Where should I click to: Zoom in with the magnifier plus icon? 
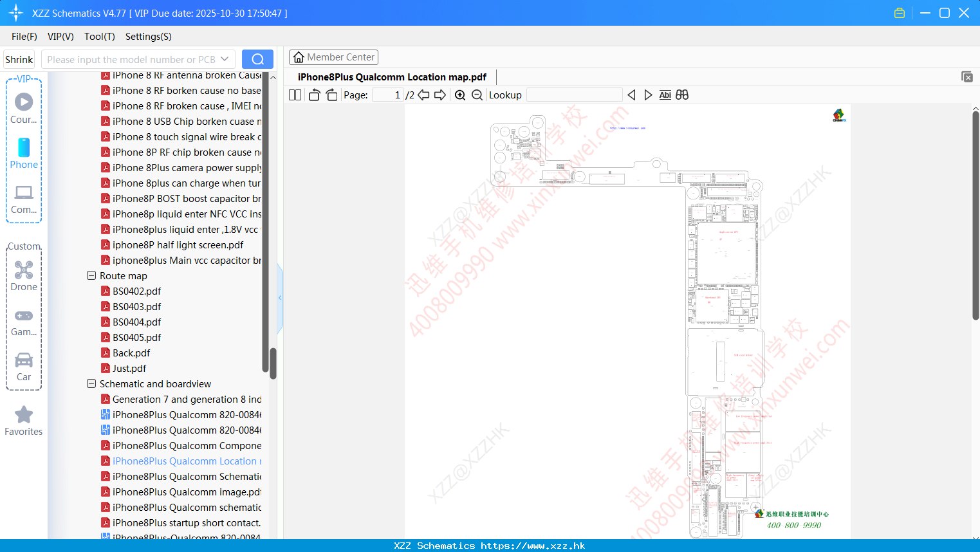pos(460,95)
